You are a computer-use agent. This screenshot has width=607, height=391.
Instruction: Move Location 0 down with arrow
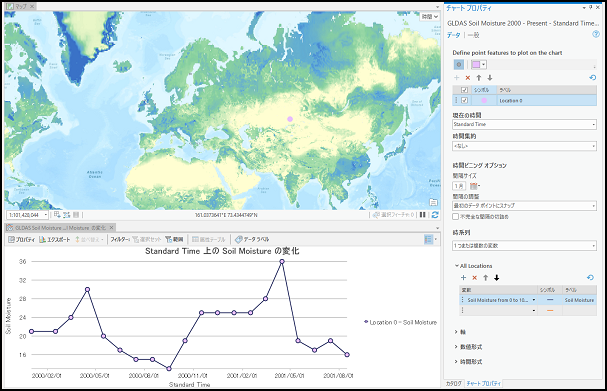tap(490, 78)
